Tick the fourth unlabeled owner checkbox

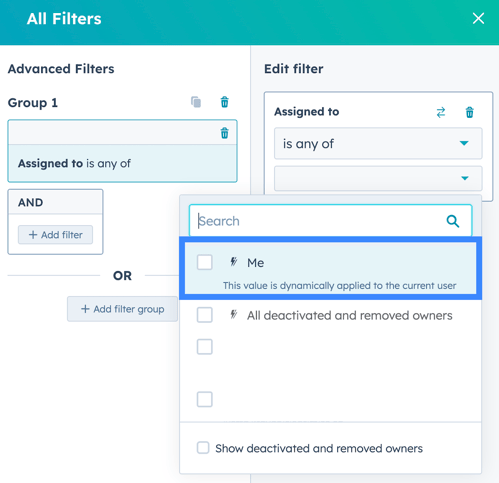pos(204,399)
